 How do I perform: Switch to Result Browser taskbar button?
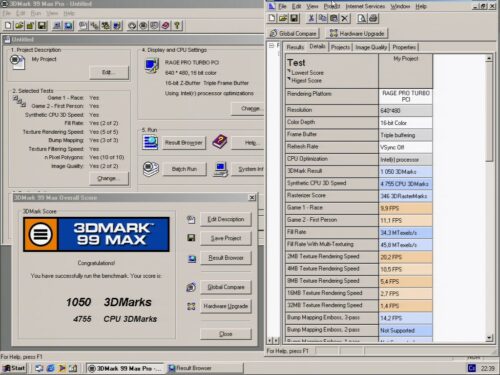(204, 368)
